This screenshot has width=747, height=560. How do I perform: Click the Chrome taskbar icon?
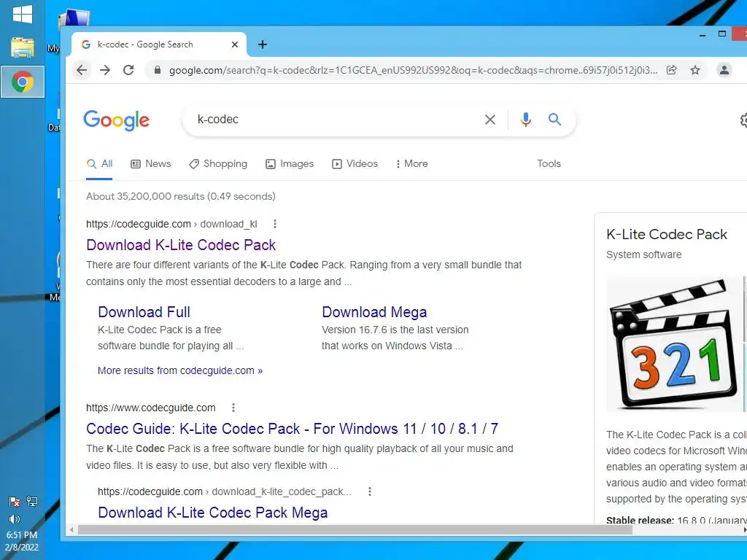tap(23, 82)
